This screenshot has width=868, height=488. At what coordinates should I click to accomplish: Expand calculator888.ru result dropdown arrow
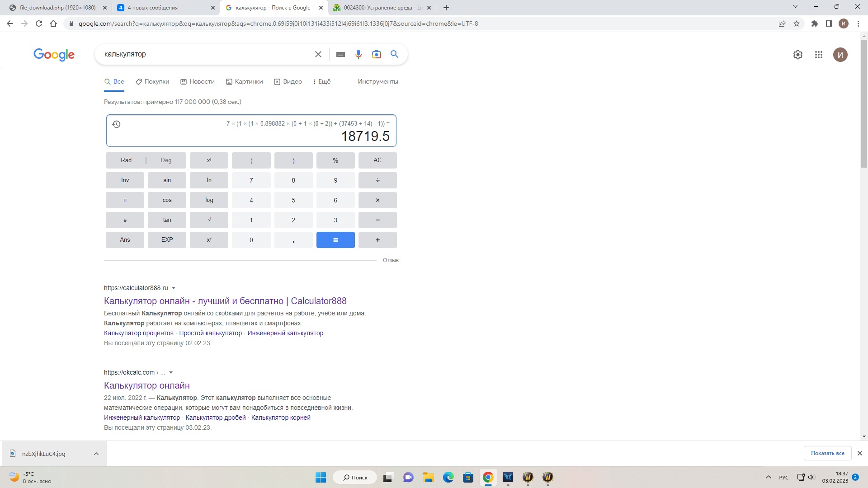pos(174,288)
